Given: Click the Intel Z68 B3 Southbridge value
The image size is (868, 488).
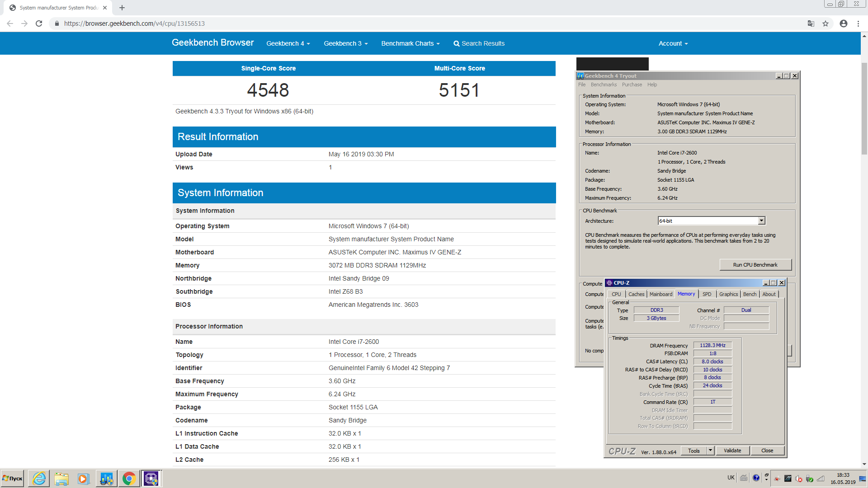Looking at the screenshot, I should point(345,291).
